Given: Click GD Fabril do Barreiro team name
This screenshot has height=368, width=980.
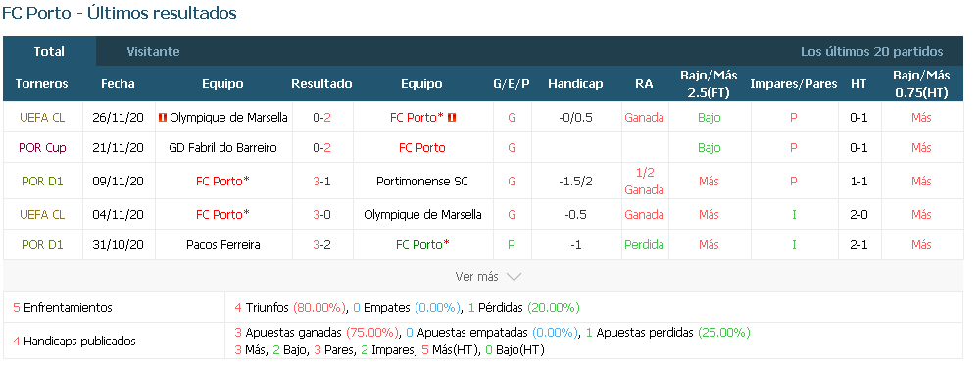Looking at the screenshot, I should [222, 148].
